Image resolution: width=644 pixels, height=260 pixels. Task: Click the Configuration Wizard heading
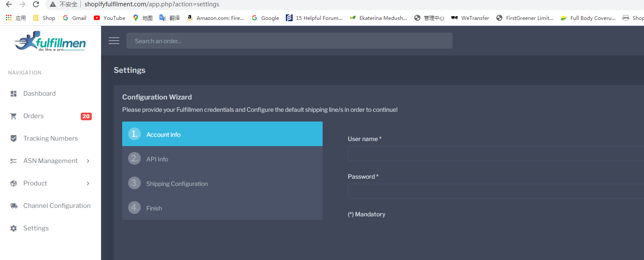157,97
